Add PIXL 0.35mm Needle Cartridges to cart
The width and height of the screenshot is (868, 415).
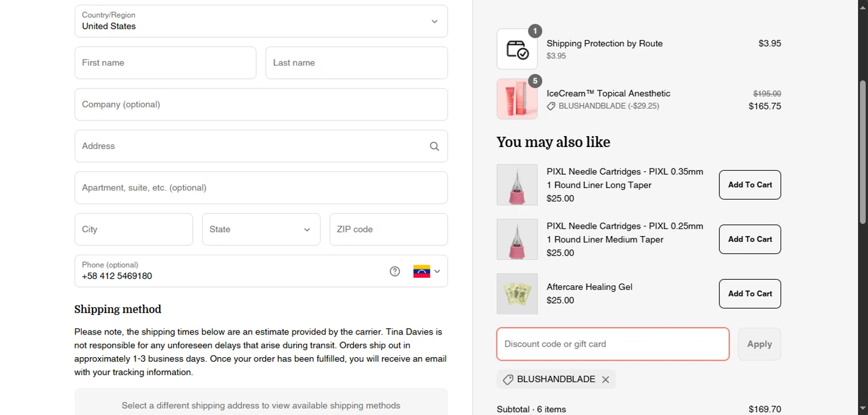(750, 185)
